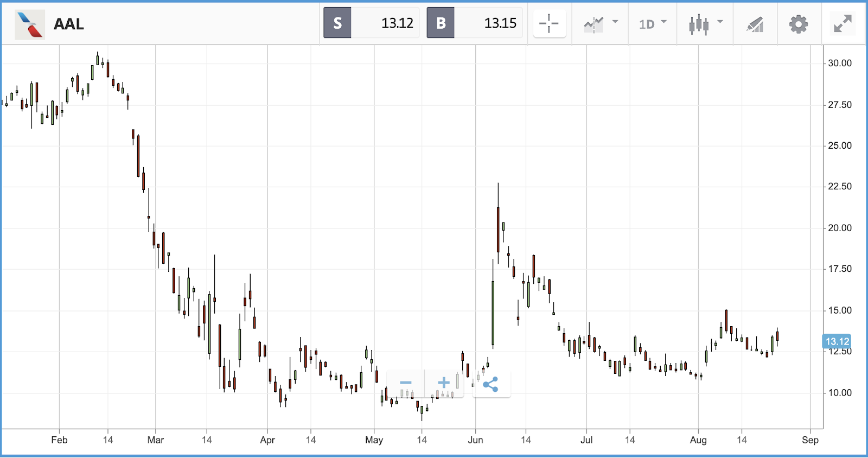Click the 17.50 price axis label
This screenshot has width=868, height=458.
(x=840, y=269)
